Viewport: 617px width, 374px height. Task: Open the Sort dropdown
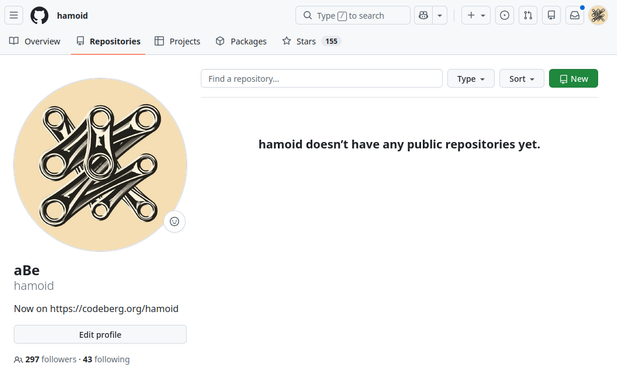[521, 79]
